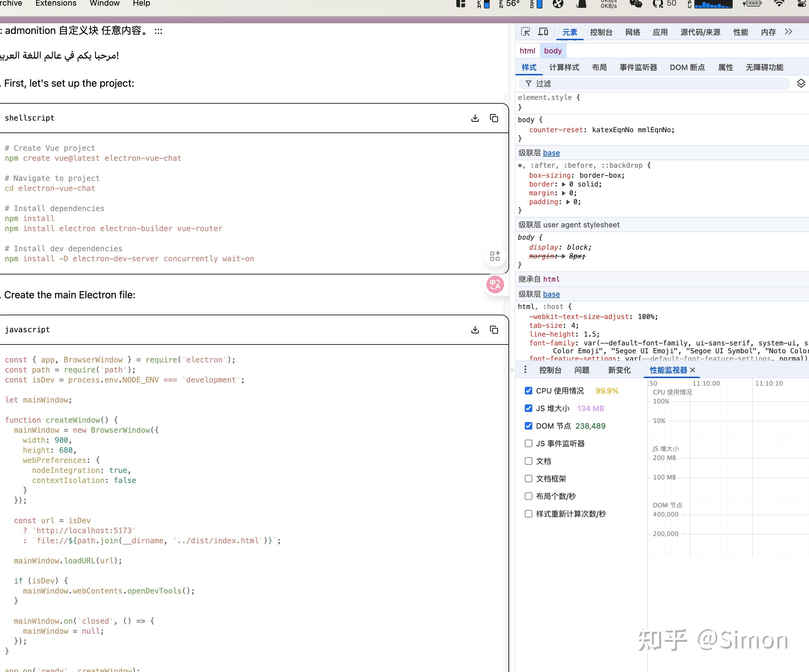Open the three-dot menu in the drawer
Screen dimensions: 809x672
click(525, 370)
